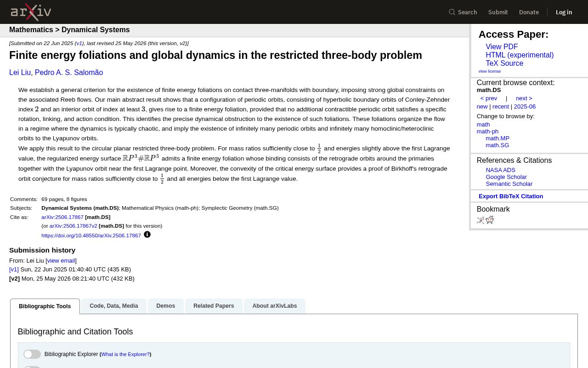The height and width of the screenshot is (368, 588).
Task: Open new submissions listing
Action: click(x=482, y=107)
